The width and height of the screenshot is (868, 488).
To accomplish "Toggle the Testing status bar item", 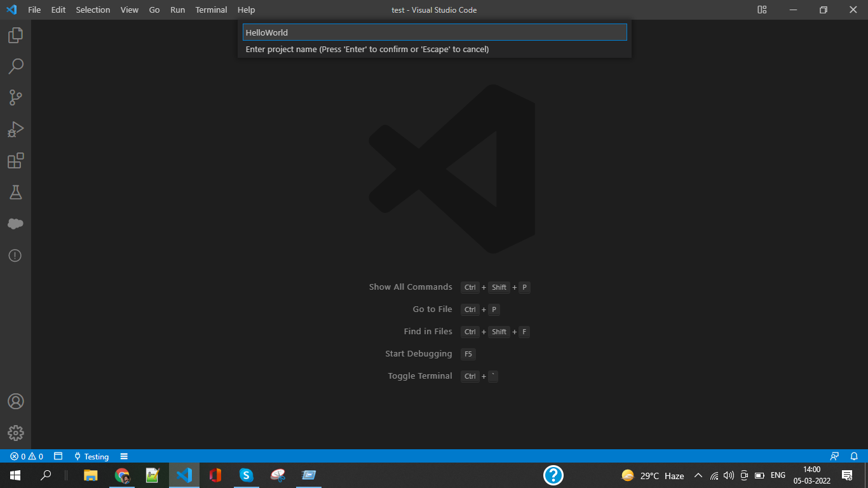I will [92, 456].
